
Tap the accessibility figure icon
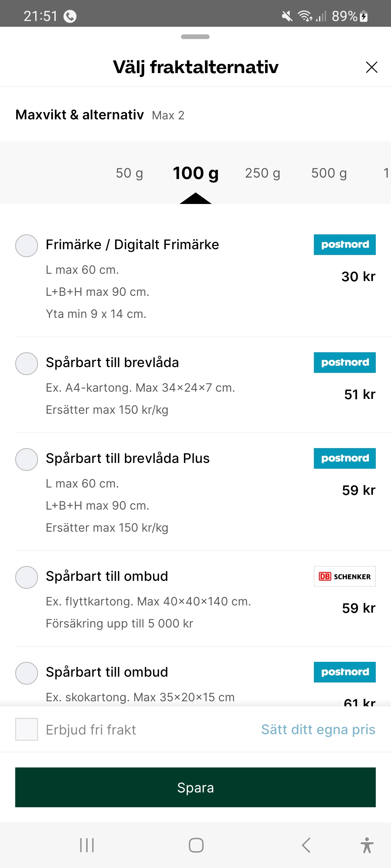coord(367,845)
